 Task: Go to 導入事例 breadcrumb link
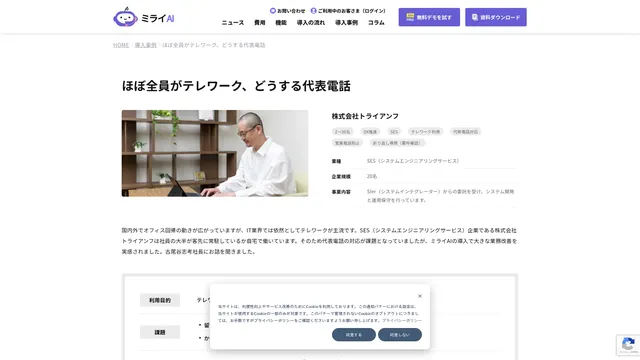point(146,45)
